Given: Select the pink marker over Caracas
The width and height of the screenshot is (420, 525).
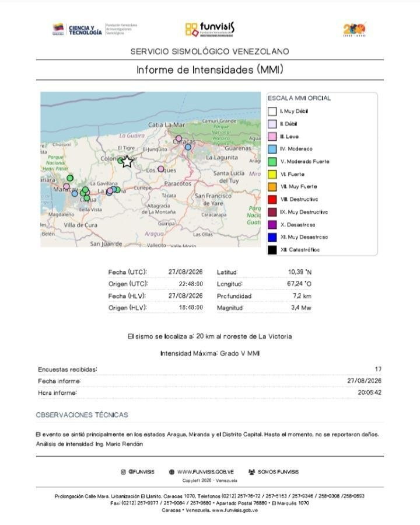Looking at the screenshot, I should pyautogui.click(x=178, y=138).
